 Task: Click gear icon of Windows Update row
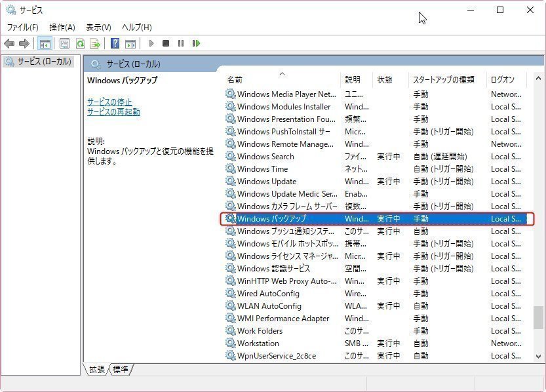pyautogui.click(x=230, y=181)
